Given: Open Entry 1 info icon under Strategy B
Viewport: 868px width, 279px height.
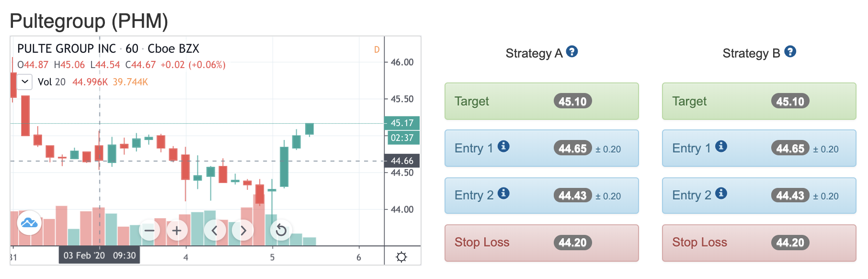Looking at the screenshot, I should (721, 146).
